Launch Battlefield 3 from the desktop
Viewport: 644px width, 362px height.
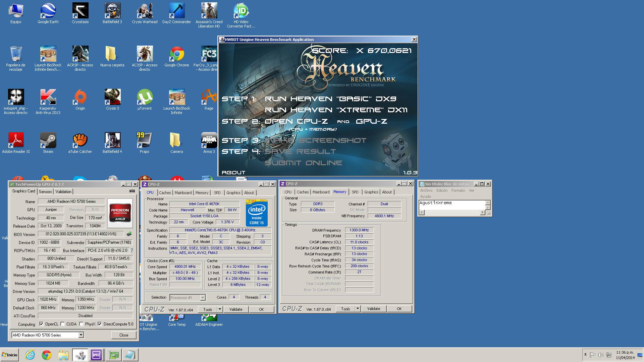coord(112,13)
